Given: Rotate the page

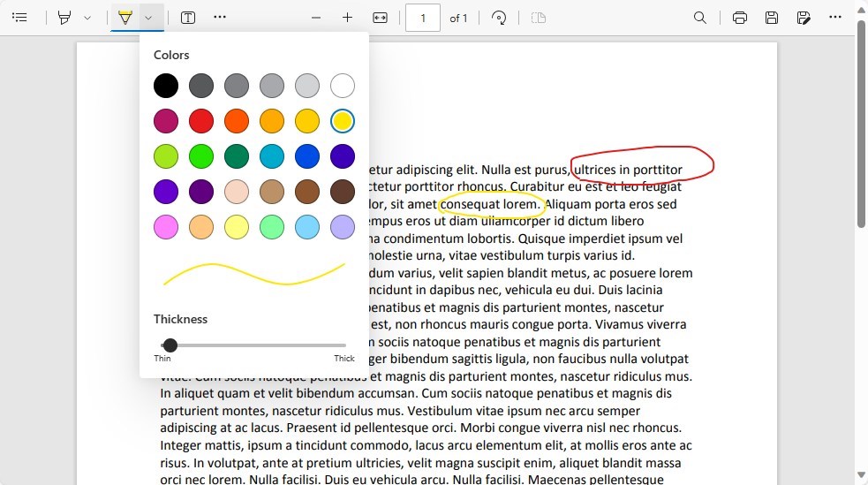Looking at the screenshot, I should point(499,18).
